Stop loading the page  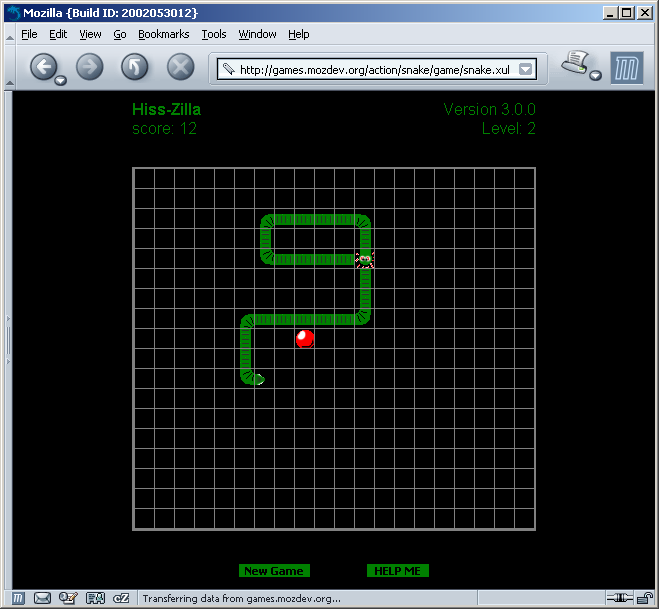pyautogui.click(x=180, y=67)
